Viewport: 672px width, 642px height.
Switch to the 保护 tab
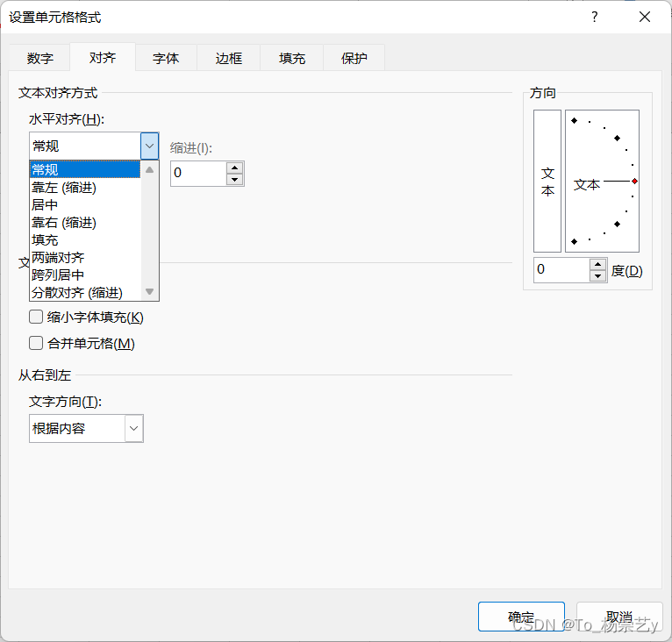354,58
